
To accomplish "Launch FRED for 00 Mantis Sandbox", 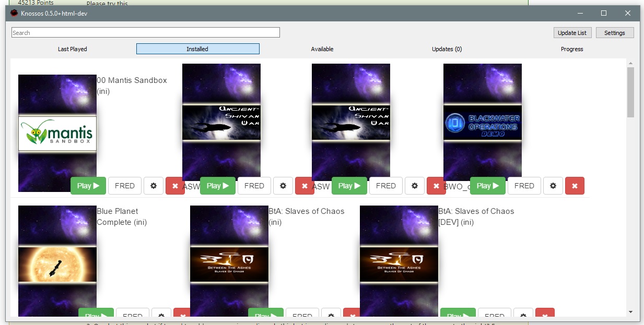I will [125, 186].
